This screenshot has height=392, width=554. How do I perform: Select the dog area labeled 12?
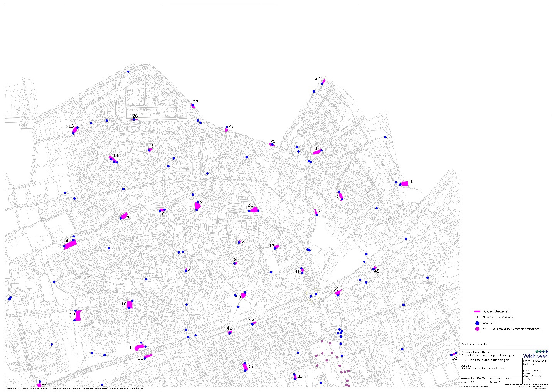pyautogui.click(x=243, y=295)
